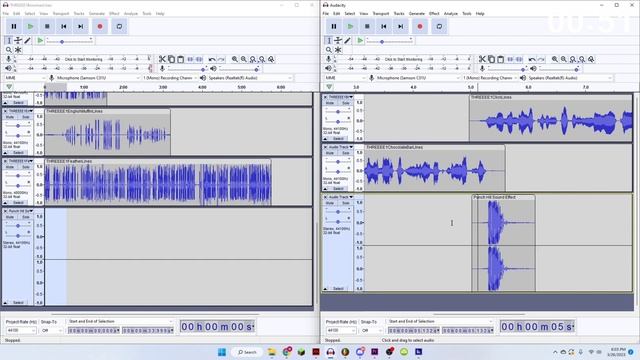Toggle Loop in the left Audacity window
Image resolution: width=640 pixels, height=360 pixels.
point(119,27)
